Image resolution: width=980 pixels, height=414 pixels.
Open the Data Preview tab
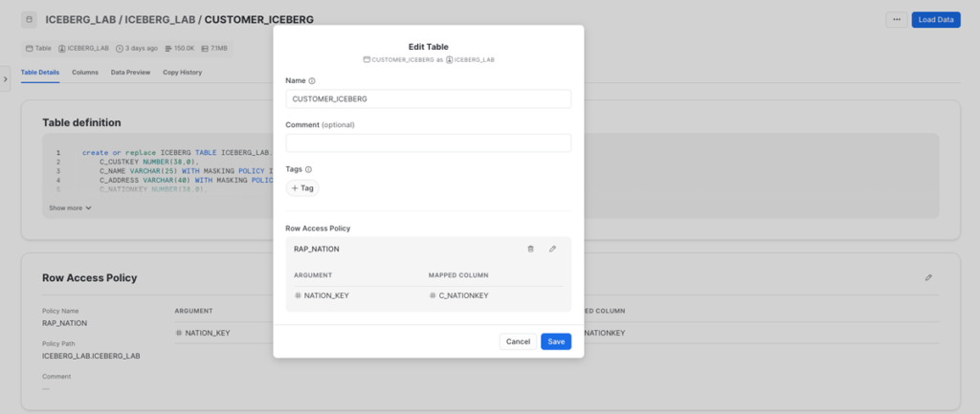[x=130, y=73]
